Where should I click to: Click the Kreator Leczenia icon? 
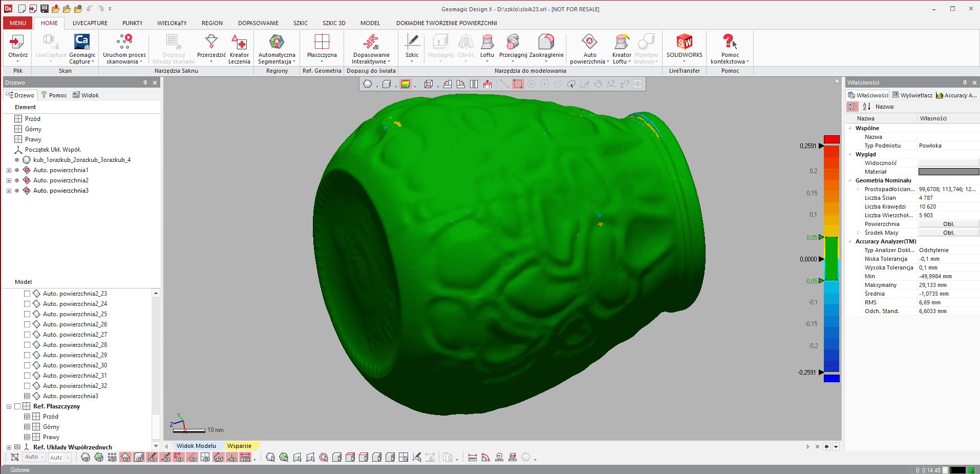(x=239, y=42)
